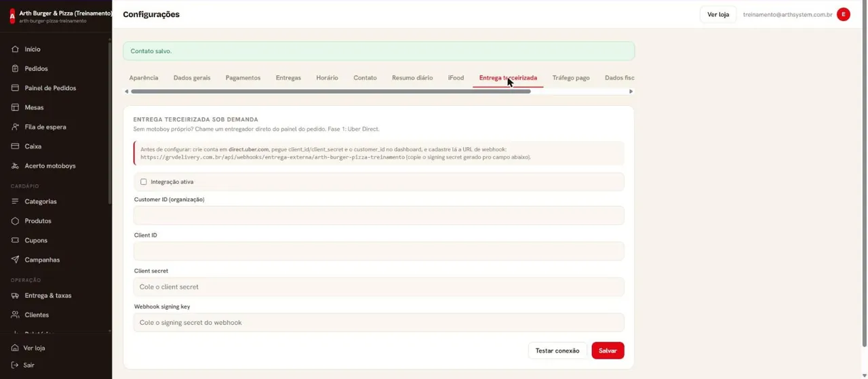Open the Dados gerais tab
Screen dimensions: 868x379
(x=192, y=78)
